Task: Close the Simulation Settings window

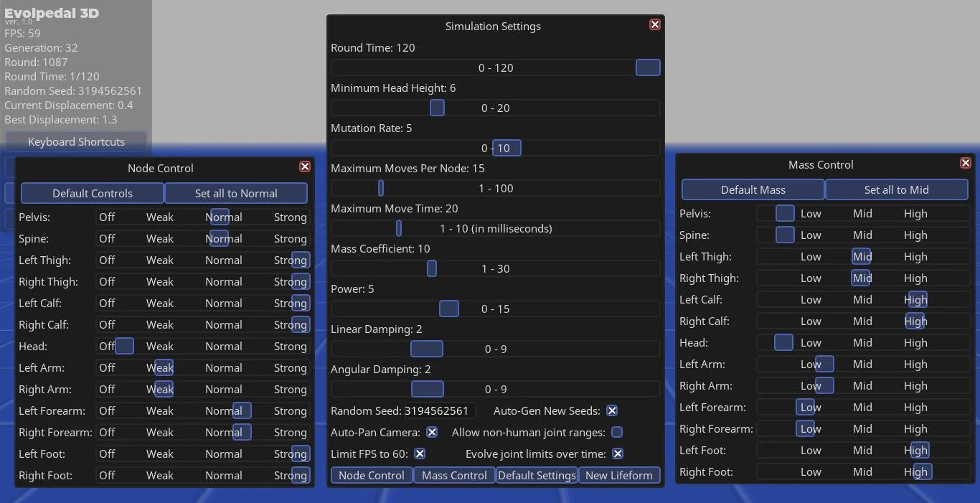Action: (x=655, y=24)
